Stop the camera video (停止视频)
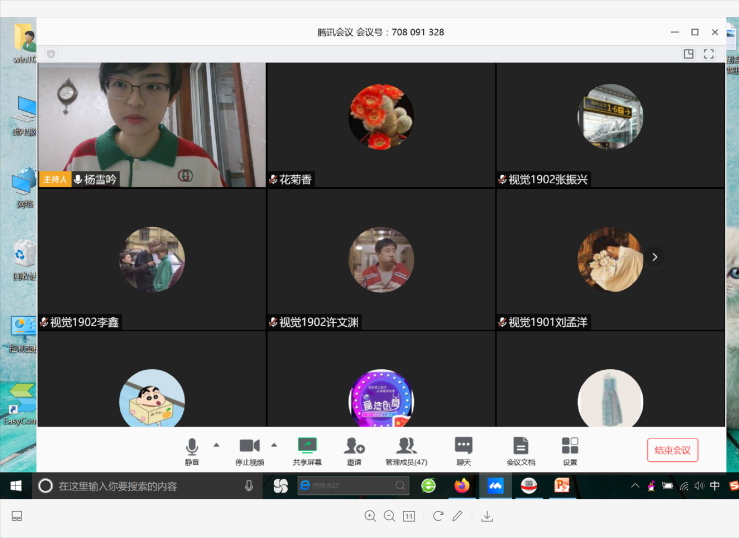This screenshot has height=538, width=739. point(249,449)
